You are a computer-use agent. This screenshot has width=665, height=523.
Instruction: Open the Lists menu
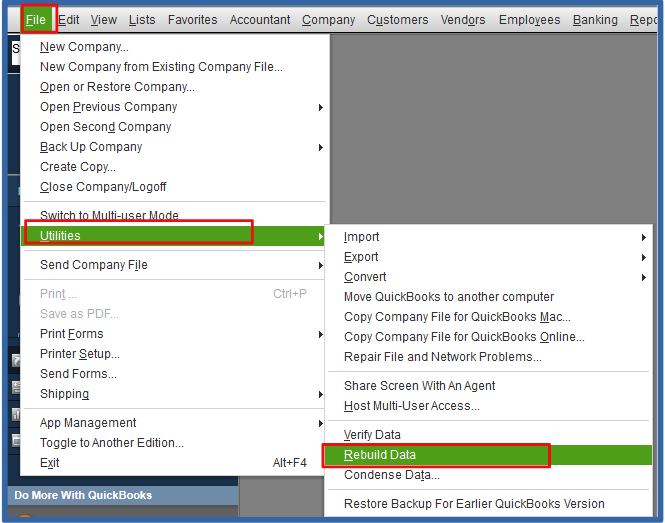[x=142, y=20]
